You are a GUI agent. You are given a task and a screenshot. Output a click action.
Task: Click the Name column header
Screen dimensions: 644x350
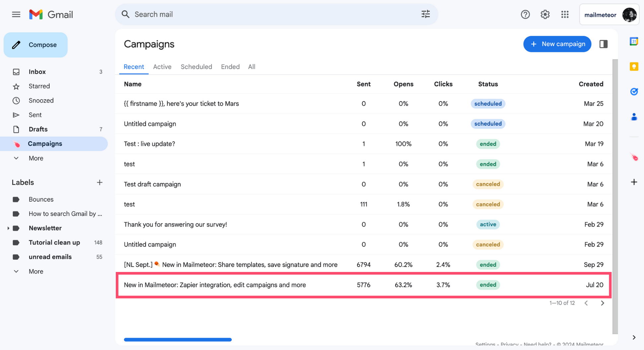tap(133, 84)
